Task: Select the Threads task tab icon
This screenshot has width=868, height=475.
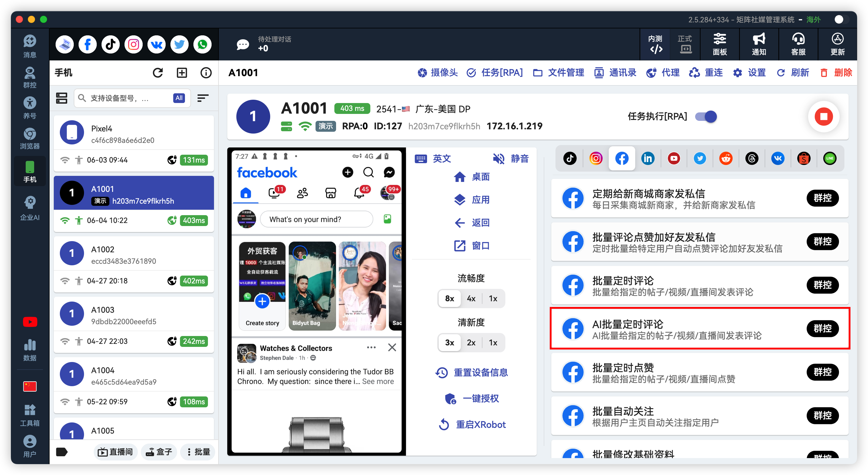Action: point(752,158)
